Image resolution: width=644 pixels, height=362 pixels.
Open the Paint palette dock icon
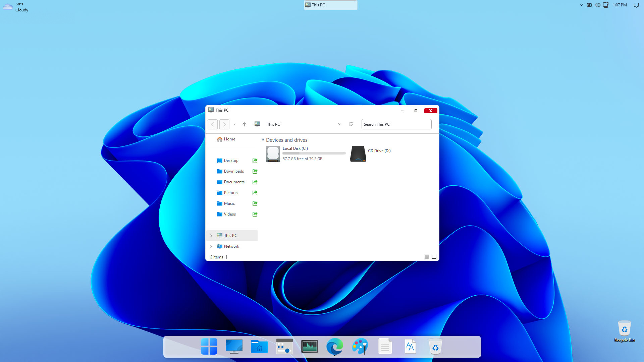pyautogui.click(x=360, y=346)
